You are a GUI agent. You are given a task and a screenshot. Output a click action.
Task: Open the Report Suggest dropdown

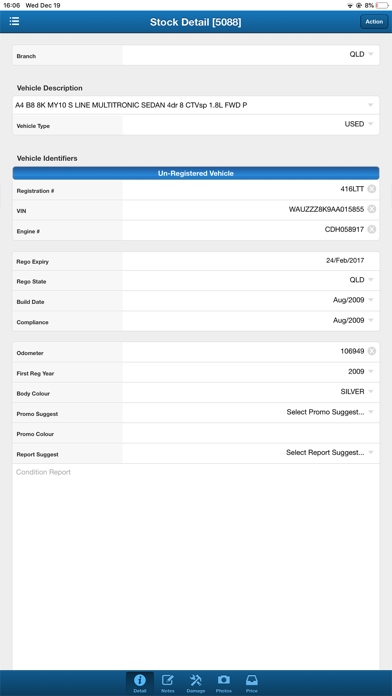[251, 453]
